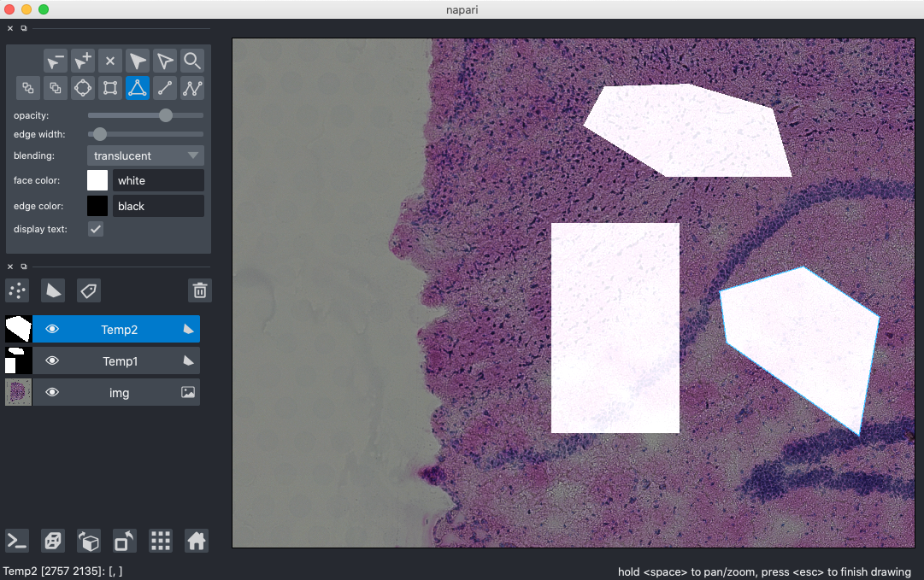The height and width of the screenshot is (580, 924).
Task: Toggle visibility of the img layer
Action: point(52,392)
